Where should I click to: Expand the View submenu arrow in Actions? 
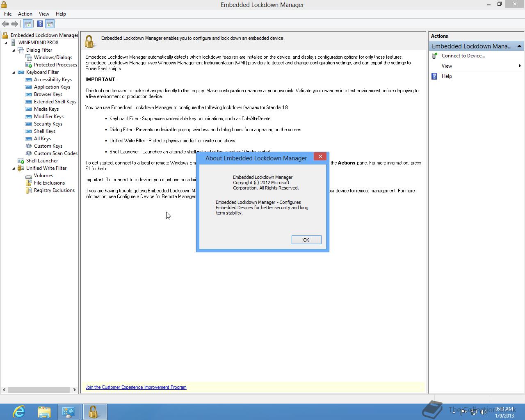pos(520,66)
